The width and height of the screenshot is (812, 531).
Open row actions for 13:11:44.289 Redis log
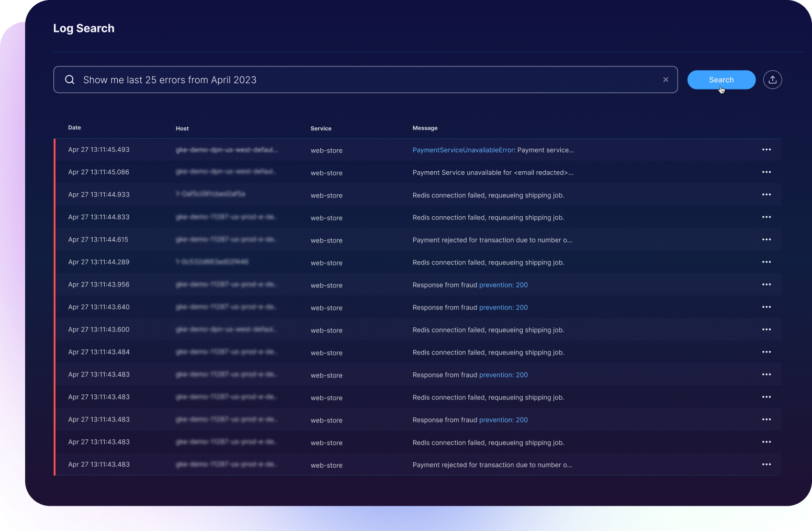coord(766,262)
